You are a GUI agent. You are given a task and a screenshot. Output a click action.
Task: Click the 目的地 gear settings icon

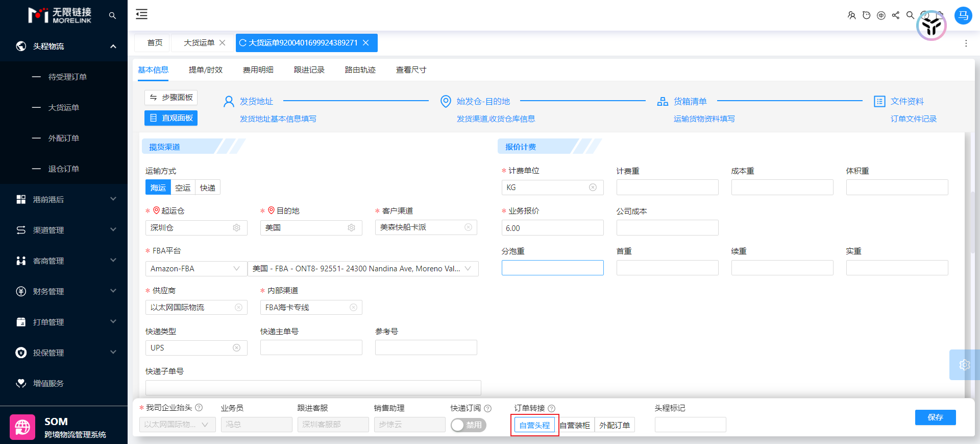[352, 228]
